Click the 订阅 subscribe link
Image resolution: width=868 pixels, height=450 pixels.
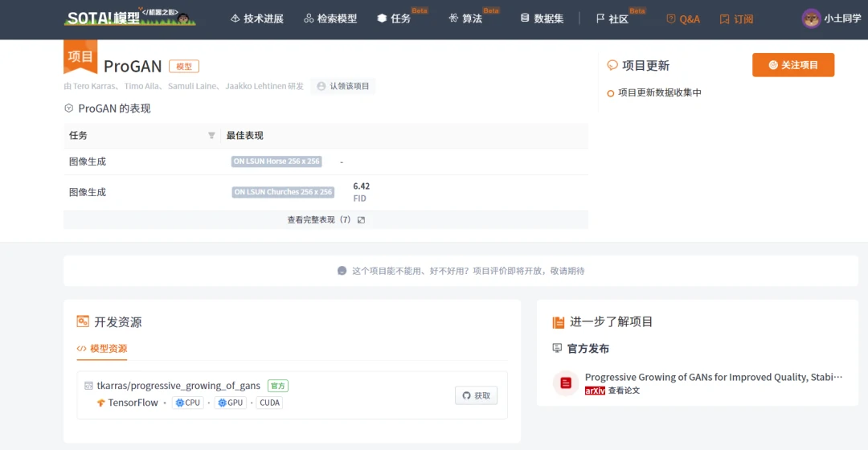[x=736, y=18]
